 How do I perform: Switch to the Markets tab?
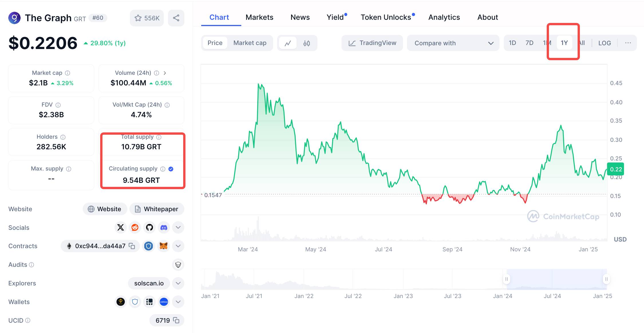point(259,17)
